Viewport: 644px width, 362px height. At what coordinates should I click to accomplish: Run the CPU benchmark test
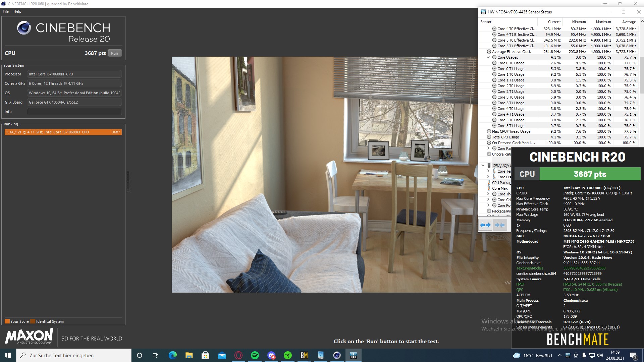tap(114, 53)
